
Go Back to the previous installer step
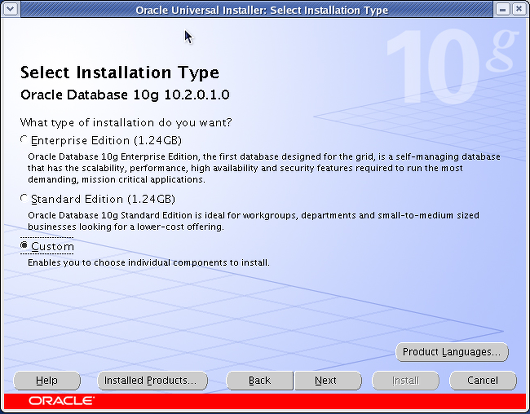point(260,381)
